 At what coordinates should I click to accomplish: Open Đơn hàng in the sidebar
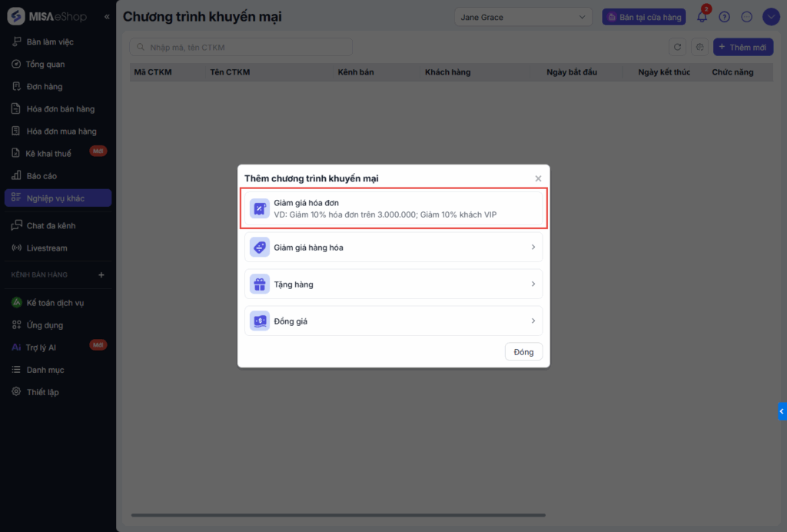(x=45, y=87)
